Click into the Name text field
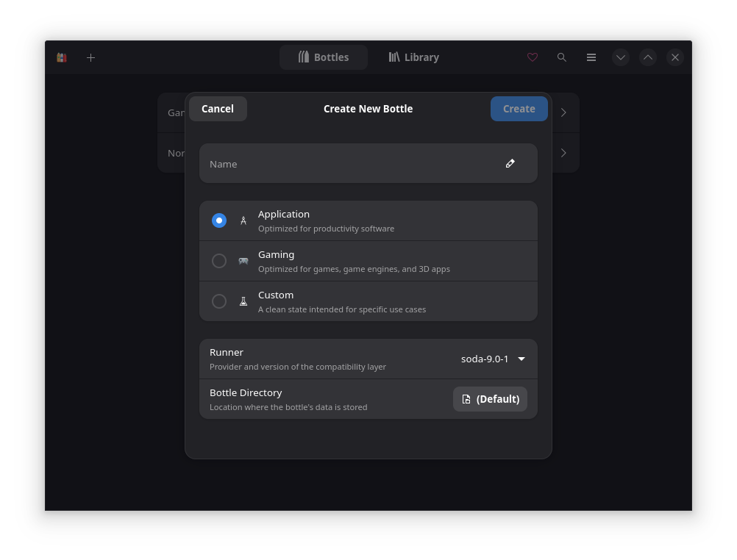737x560 pixels. pos(346,163)
